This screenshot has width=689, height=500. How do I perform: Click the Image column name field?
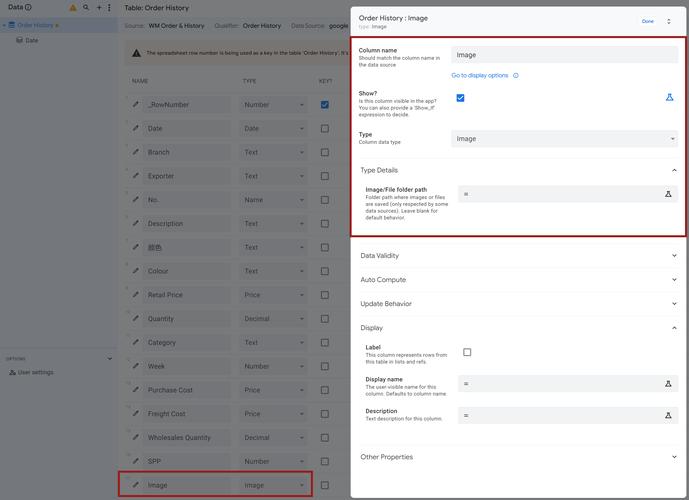tap(187, 485)
